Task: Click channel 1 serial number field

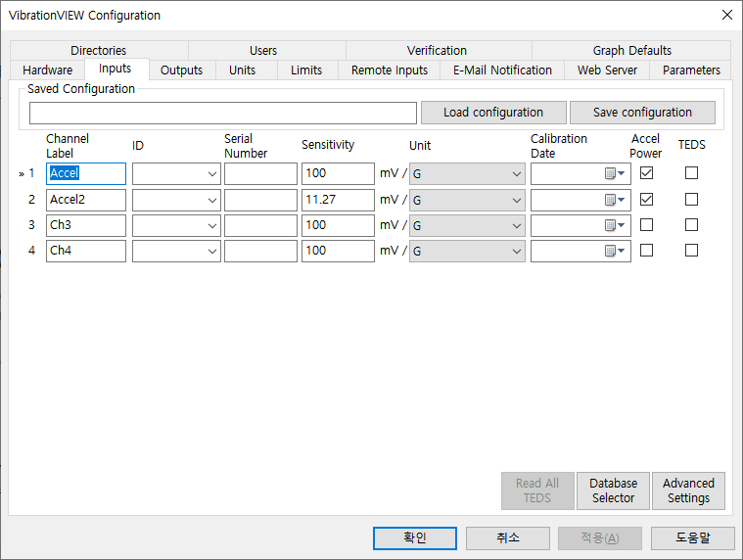Action: point(260,174)
